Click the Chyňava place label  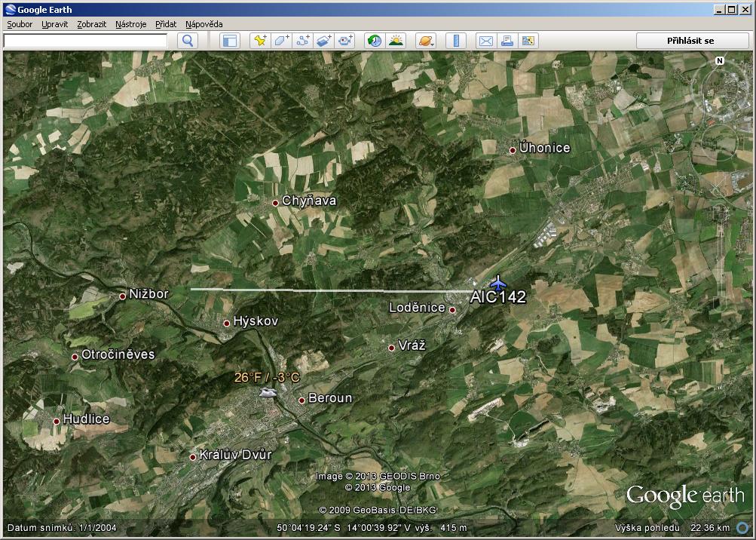309,201
